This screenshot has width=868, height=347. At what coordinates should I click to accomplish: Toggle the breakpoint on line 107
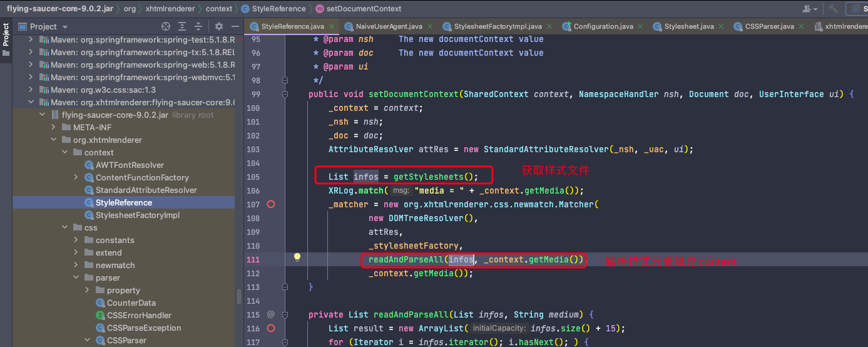271,204
